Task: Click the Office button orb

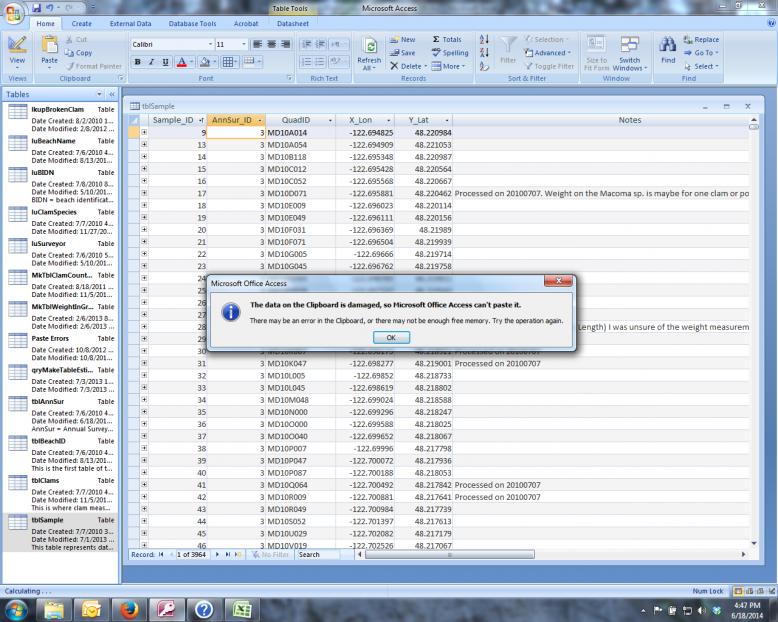Action: pos(14,13)
